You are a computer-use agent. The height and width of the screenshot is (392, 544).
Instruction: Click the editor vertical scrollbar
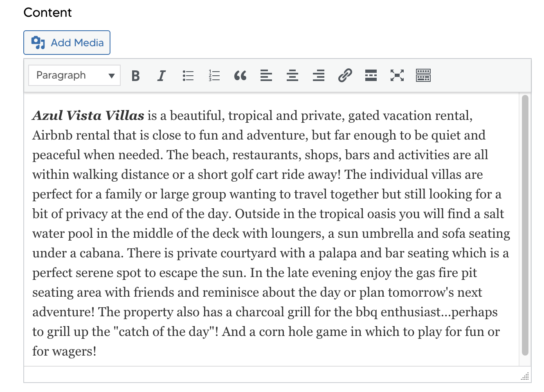click(525, 225)
